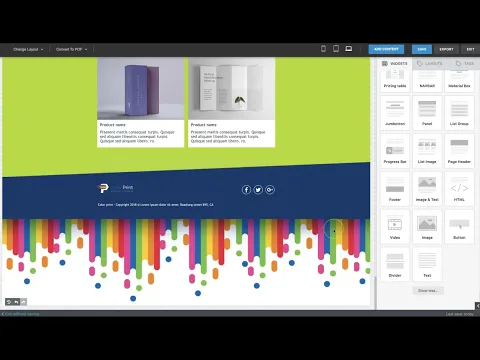480x360 pixels.
Task: Click the history reset icon bottom-left
Action: pyautogui.click(x=9, y=302)
